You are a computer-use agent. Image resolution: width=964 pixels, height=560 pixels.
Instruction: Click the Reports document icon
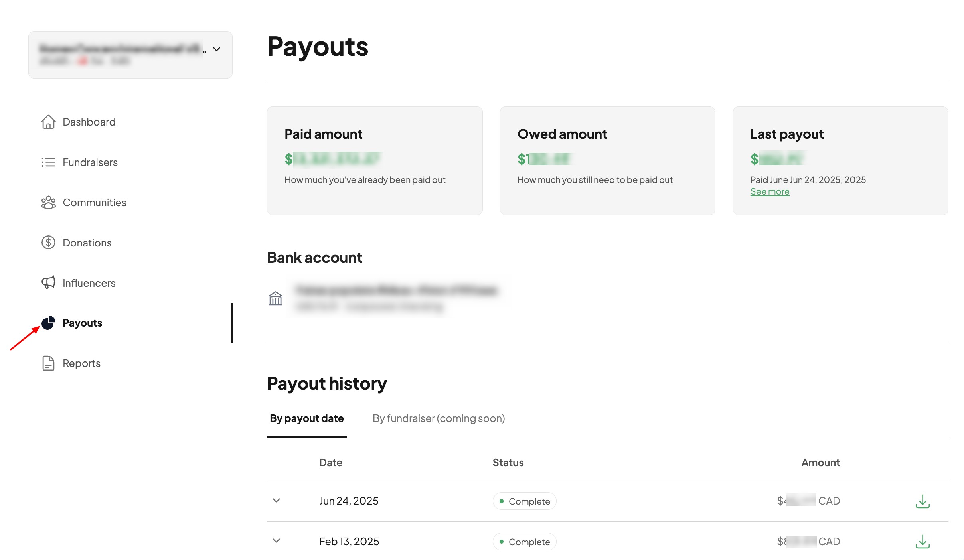(48, 363)
